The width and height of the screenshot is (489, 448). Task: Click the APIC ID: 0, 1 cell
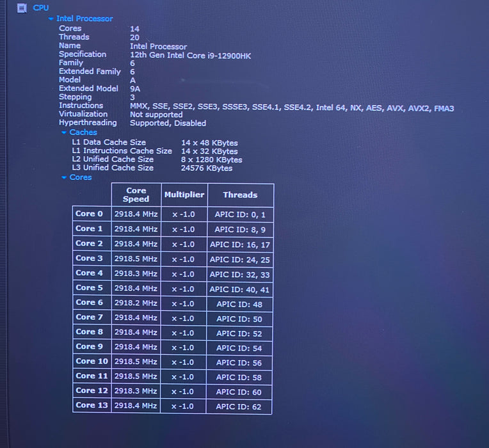click(240, 214)
